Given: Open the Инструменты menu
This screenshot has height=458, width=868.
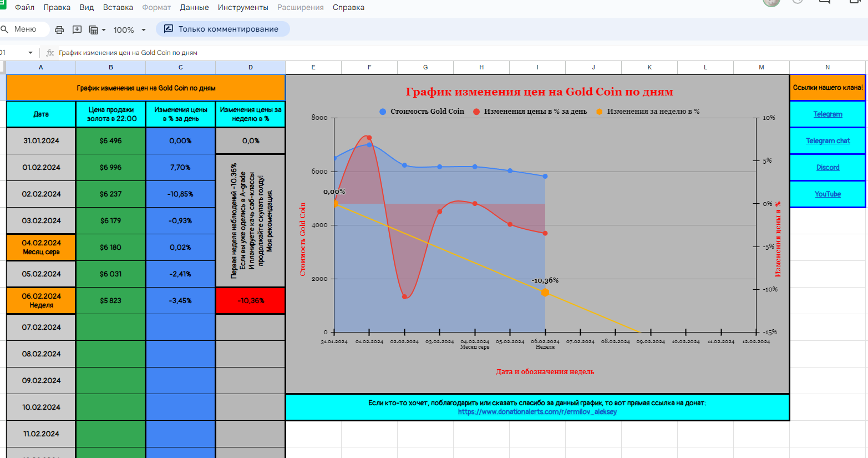Looking at the screenshot, I should pos(243,7).
